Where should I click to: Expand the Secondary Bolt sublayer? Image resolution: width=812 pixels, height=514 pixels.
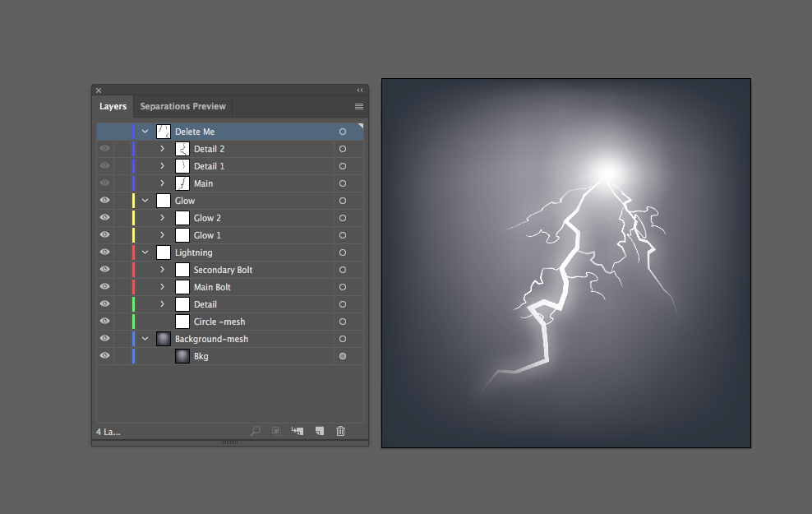162,270
